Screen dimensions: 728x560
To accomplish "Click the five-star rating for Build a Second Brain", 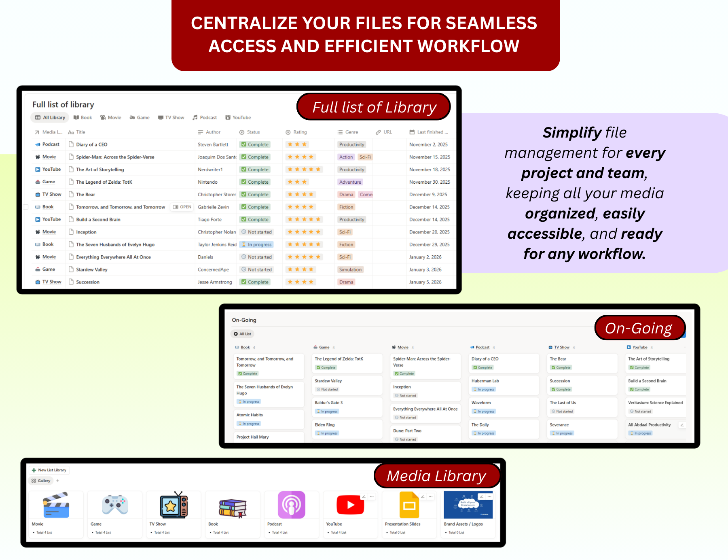I will [304, 220].
